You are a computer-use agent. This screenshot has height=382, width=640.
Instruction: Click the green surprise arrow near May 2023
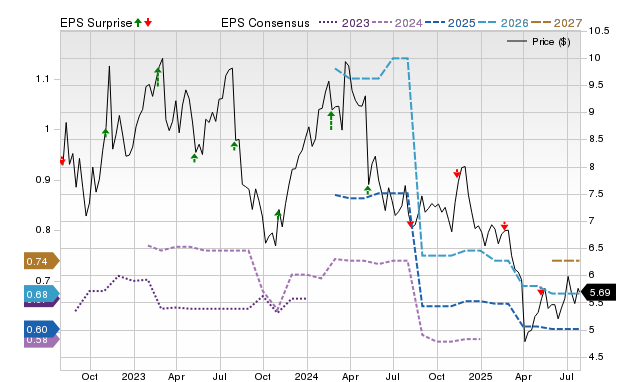[194, 158]
